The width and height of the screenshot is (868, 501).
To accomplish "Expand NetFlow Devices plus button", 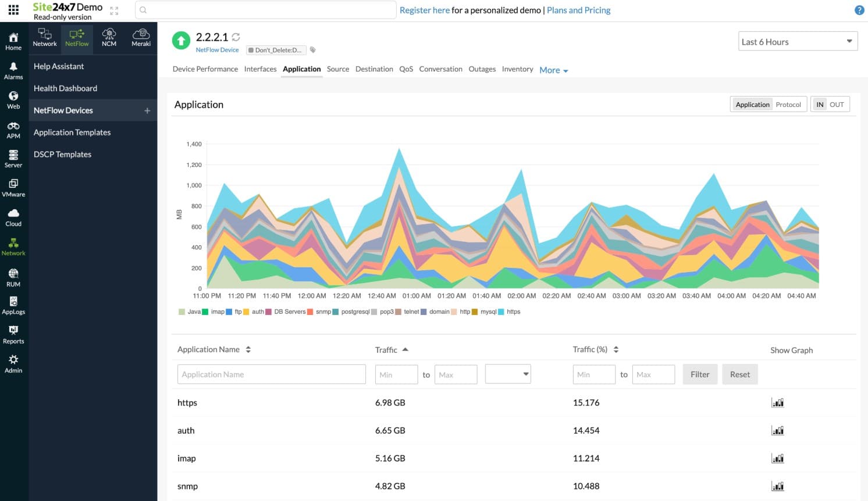I will coord(147,110).
